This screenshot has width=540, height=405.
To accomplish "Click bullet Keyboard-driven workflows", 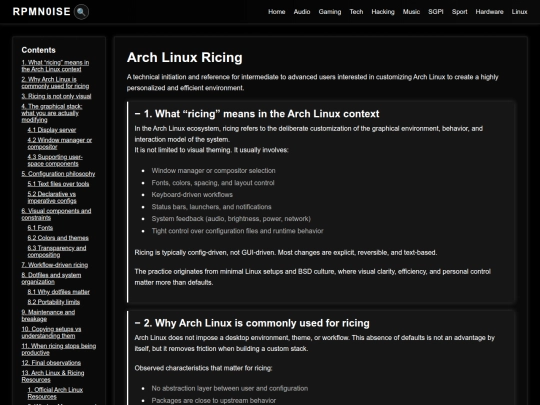I will (192, 195).
